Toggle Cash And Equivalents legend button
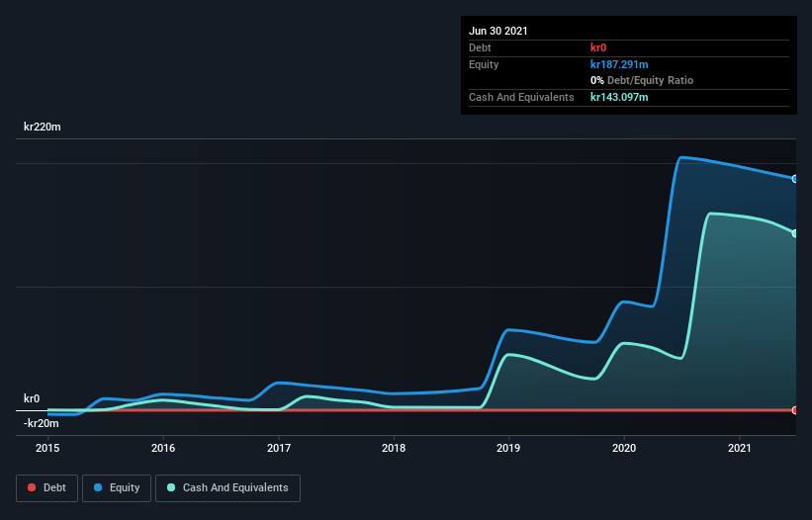Screen dimensions: 812x520 pyautogui.click(x=227, y=488)
